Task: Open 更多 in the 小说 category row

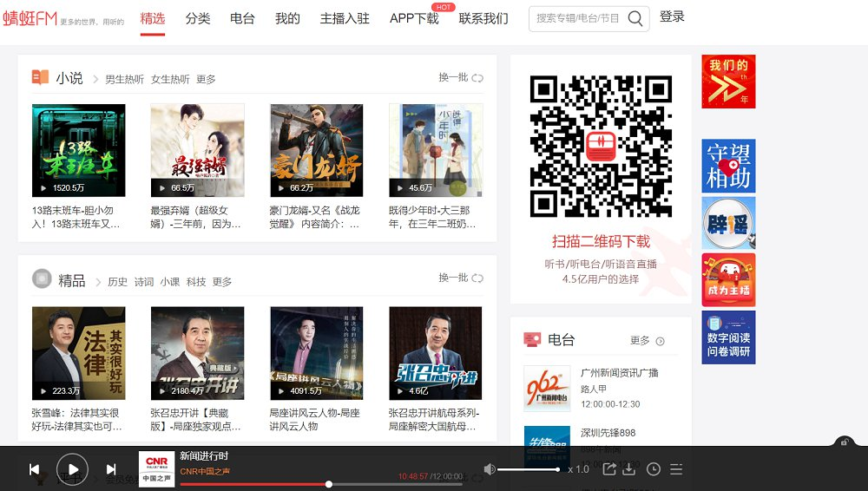Action: (x=206, y=79)
